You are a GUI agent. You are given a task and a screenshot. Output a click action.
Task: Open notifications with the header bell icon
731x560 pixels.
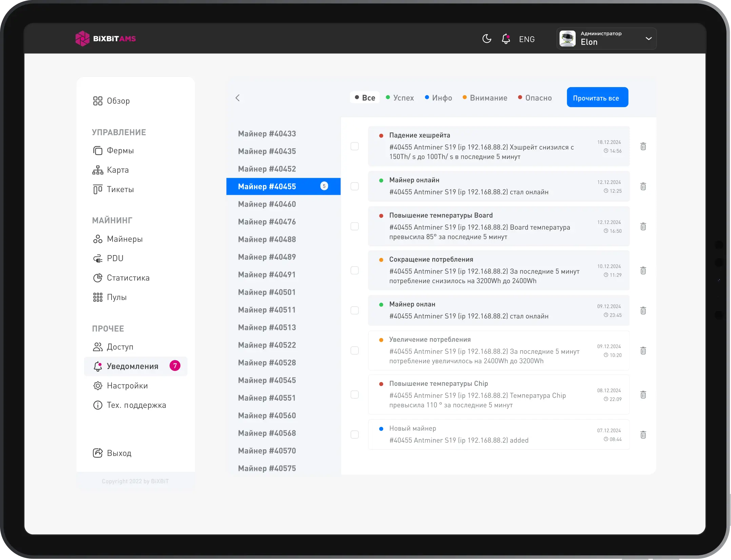506,39
